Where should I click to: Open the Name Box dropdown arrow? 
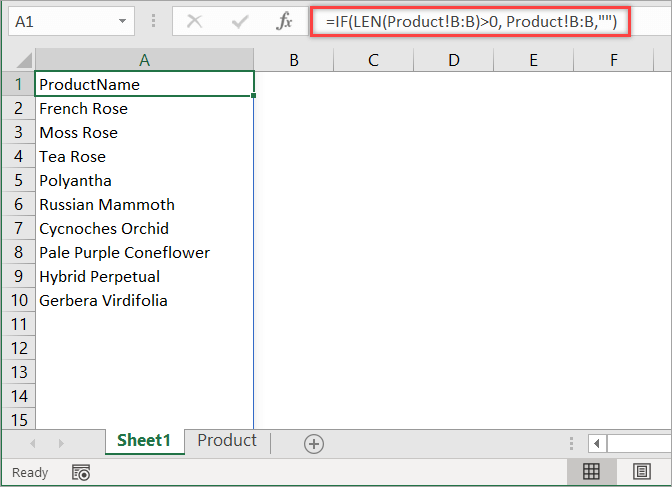(x=122, y=21)
